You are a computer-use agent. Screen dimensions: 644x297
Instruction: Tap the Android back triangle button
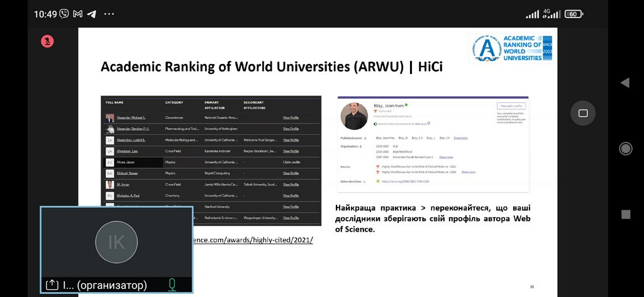[625, 83]
